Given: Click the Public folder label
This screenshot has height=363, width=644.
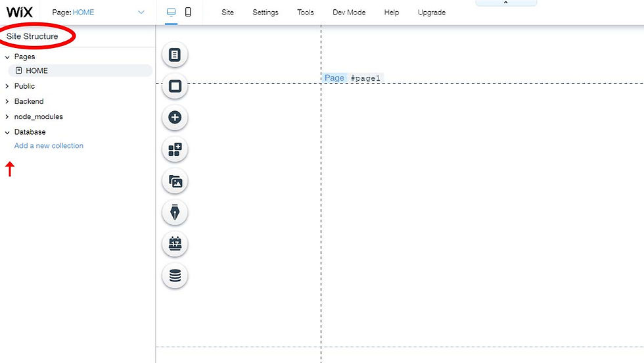Looking at the screenshot, I should tap(25, 86).
